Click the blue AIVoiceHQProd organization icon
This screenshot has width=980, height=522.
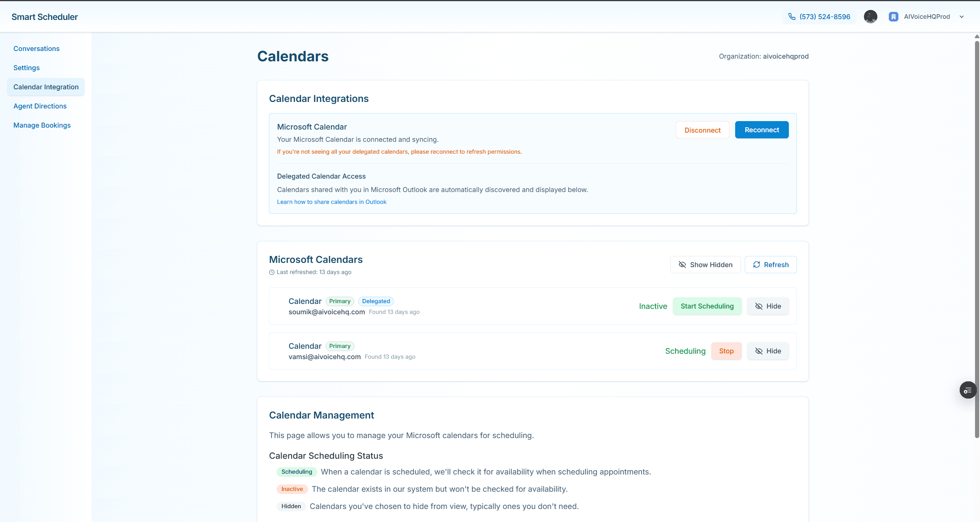pos(893,16)
